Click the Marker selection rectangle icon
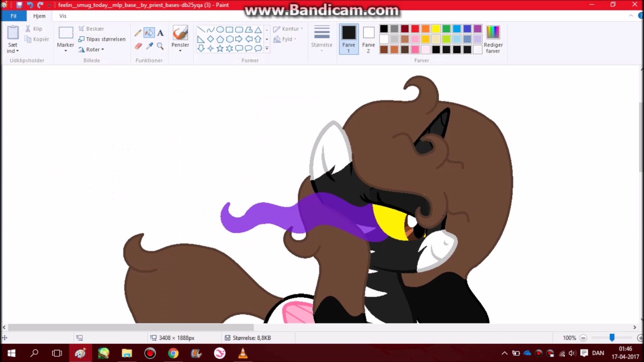 (x=65, y=33)
